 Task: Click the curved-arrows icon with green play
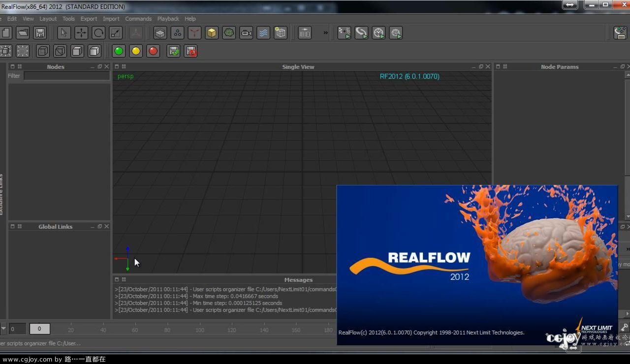(x=361, y=33)
